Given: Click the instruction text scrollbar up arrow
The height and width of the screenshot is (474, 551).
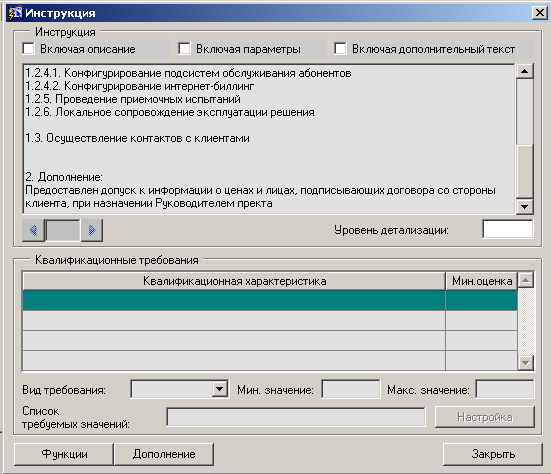Looking at the screenshot, I should coord(525,71).
